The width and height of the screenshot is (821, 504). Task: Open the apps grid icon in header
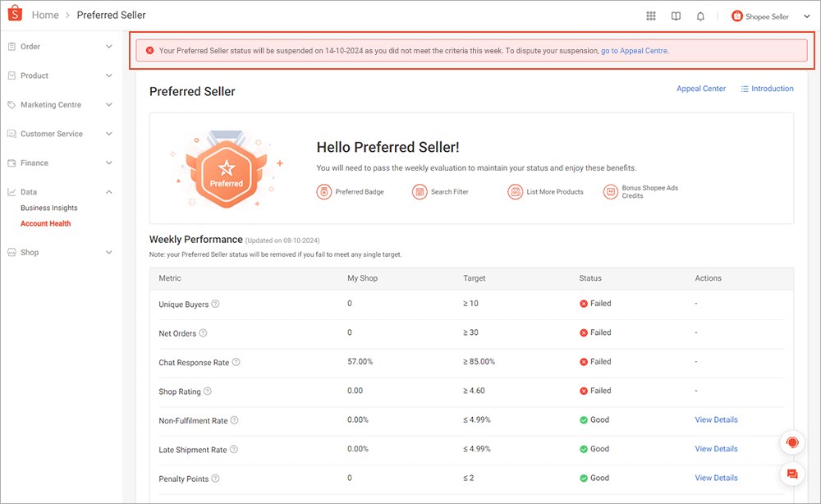tap(650, 15)
